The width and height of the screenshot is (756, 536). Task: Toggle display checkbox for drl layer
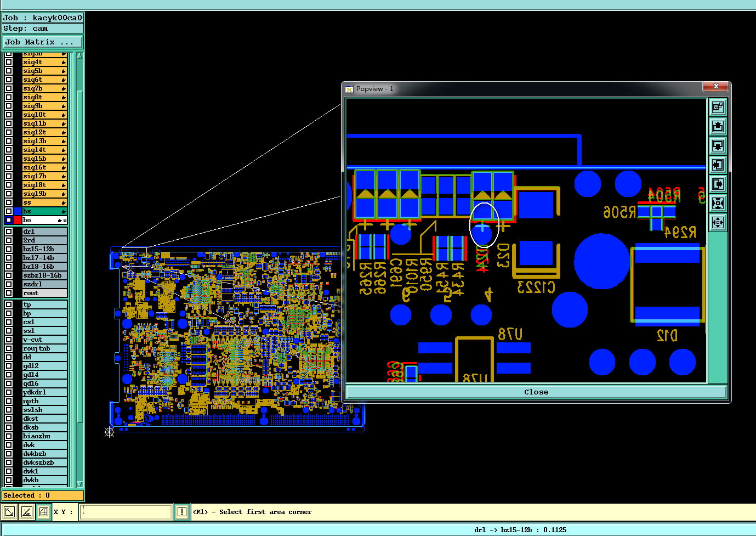(x=9, y=232)
